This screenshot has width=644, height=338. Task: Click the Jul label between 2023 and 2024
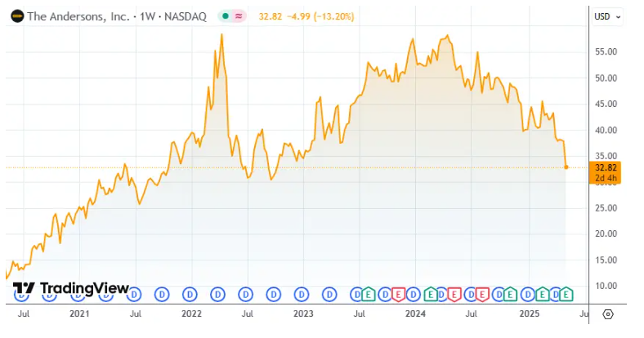pyautogui.click(x=360, y=314)
